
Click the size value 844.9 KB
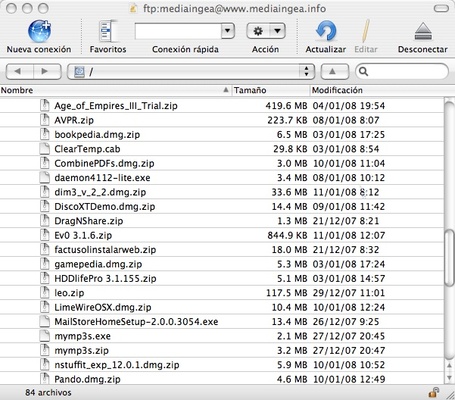click(287, 235)
